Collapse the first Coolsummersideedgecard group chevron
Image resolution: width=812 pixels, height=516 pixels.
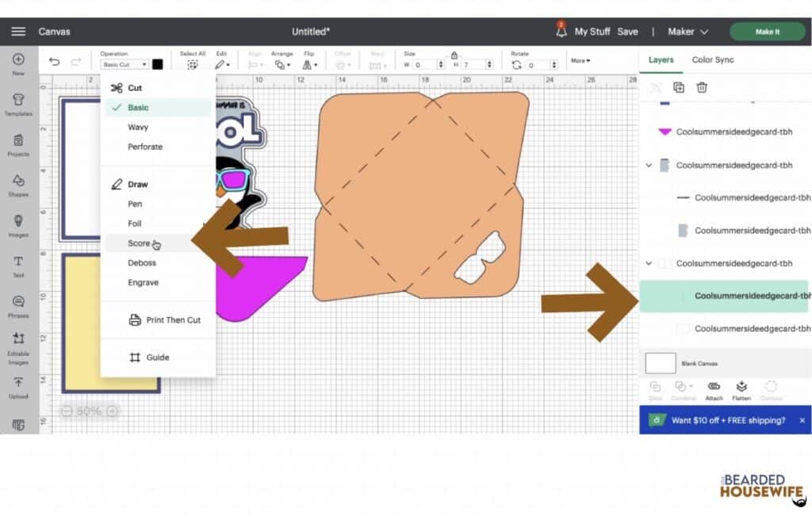pyautogui.click(x=649, y=166)
